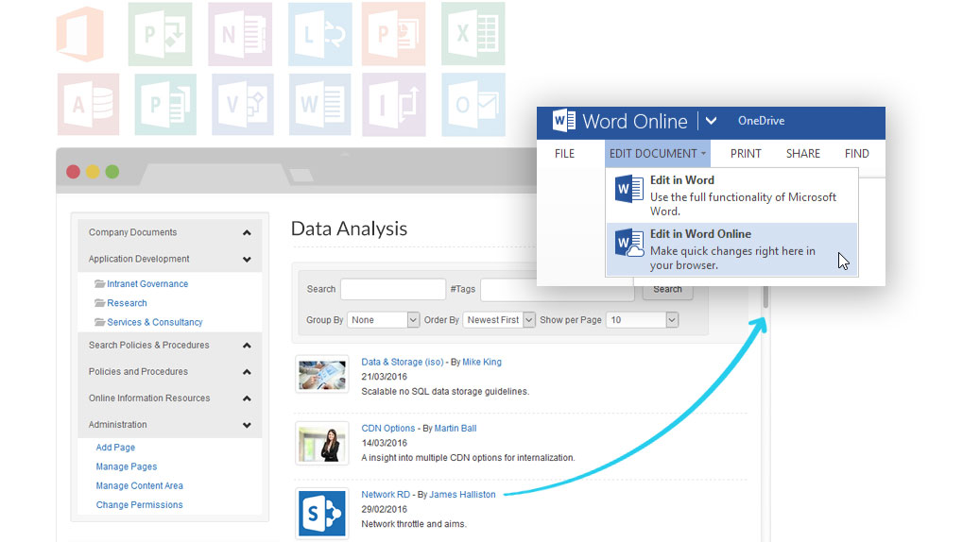The height and width of the screenshot is (542, 980).
Task: Click the yellow window minimize dot
Action: point(93,172)
